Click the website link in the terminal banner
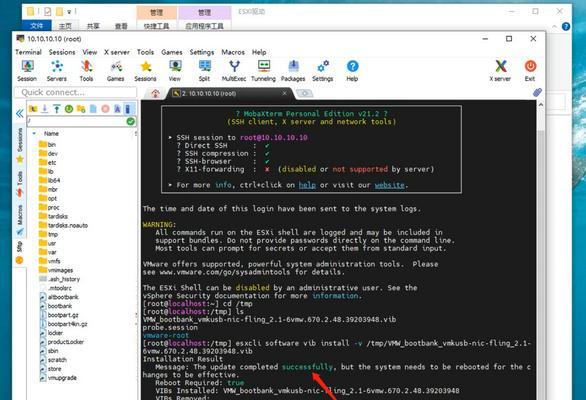Screen dimensions: 586x400 click(389, 185)
